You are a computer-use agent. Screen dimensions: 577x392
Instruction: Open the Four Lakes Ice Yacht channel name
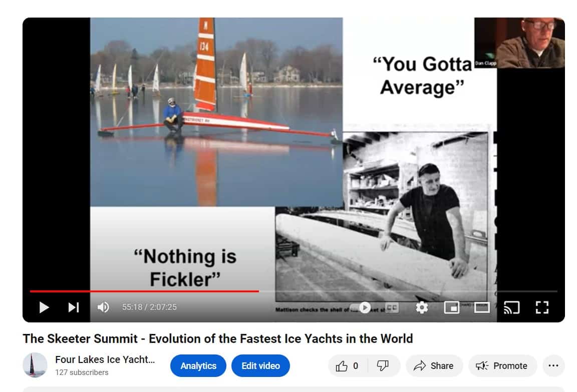[105, 359]
